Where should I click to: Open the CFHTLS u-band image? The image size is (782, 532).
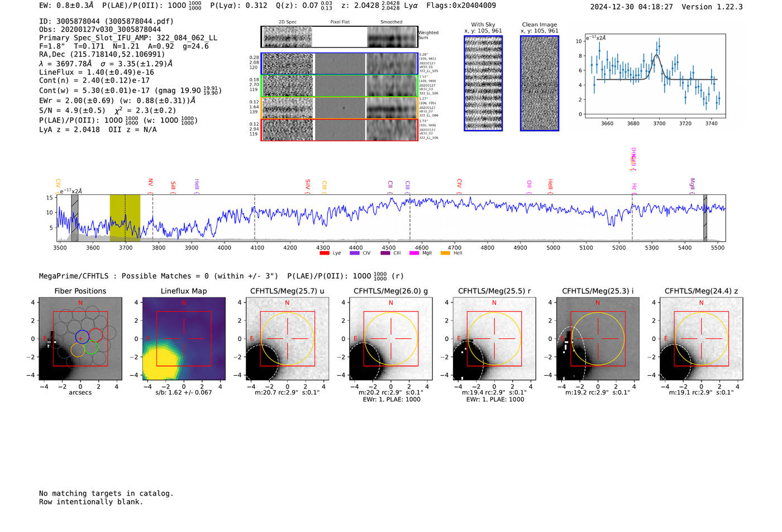tap(287, 339)
